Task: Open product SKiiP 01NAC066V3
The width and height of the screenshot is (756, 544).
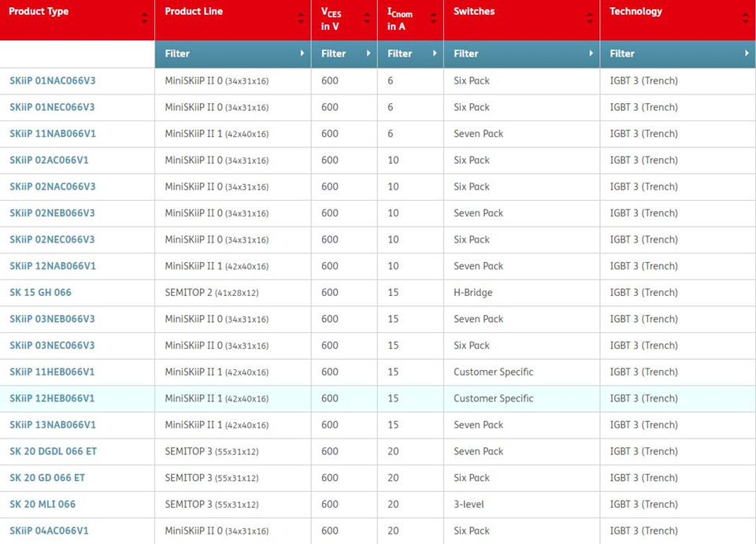Action: 53,81
